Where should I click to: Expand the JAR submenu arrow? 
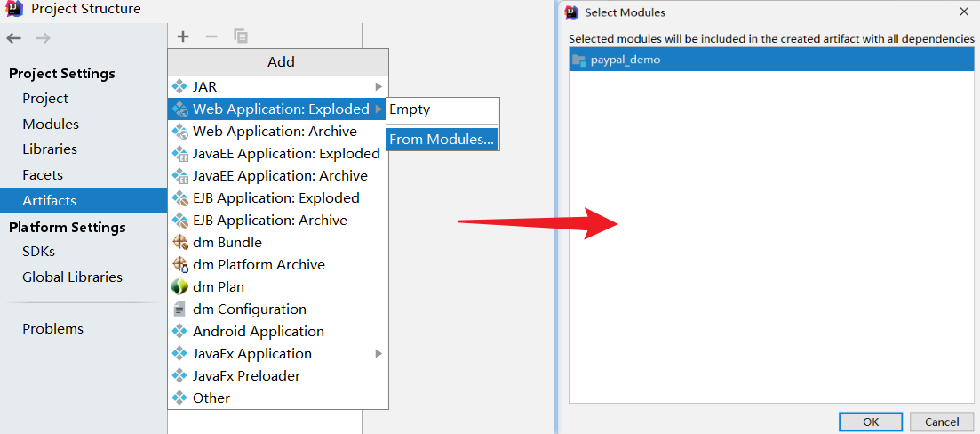(x=378, y=87)
